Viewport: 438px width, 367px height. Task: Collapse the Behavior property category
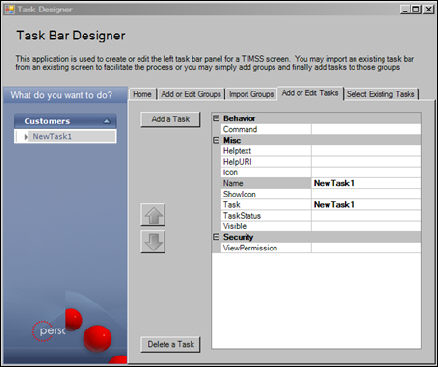pos(216,118)
